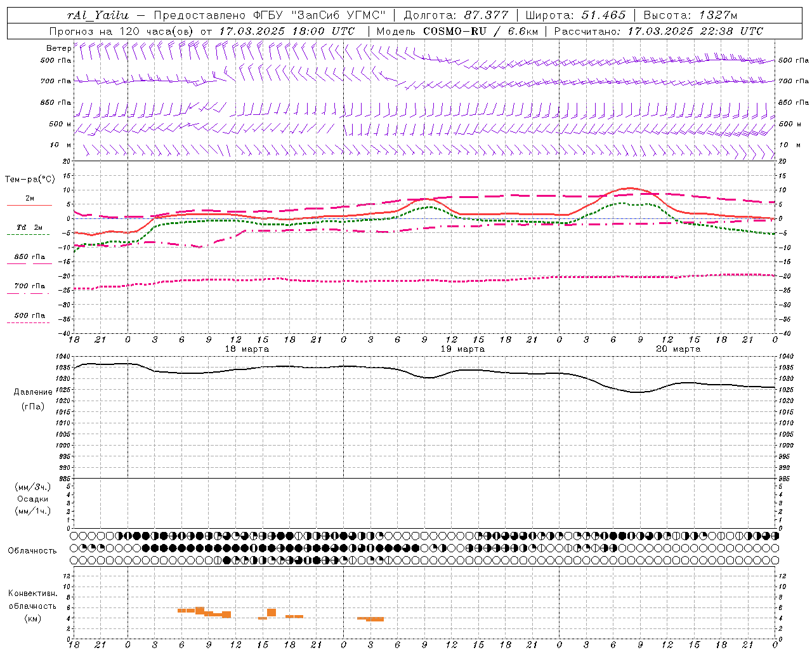
Task: Click the 1040 value on the left pressure axis
Action: (63, 357)
